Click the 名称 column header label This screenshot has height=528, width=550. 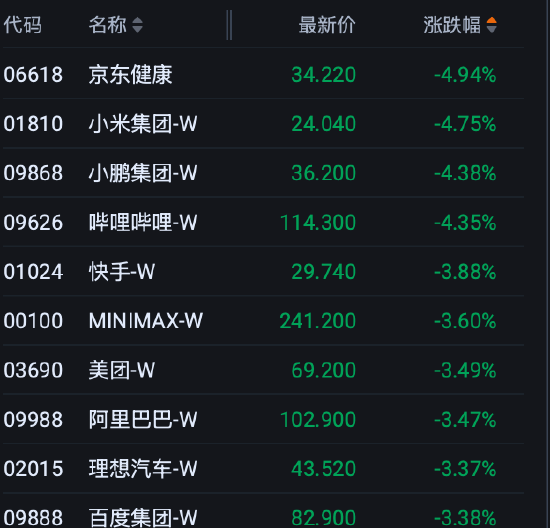pos(108,25)
